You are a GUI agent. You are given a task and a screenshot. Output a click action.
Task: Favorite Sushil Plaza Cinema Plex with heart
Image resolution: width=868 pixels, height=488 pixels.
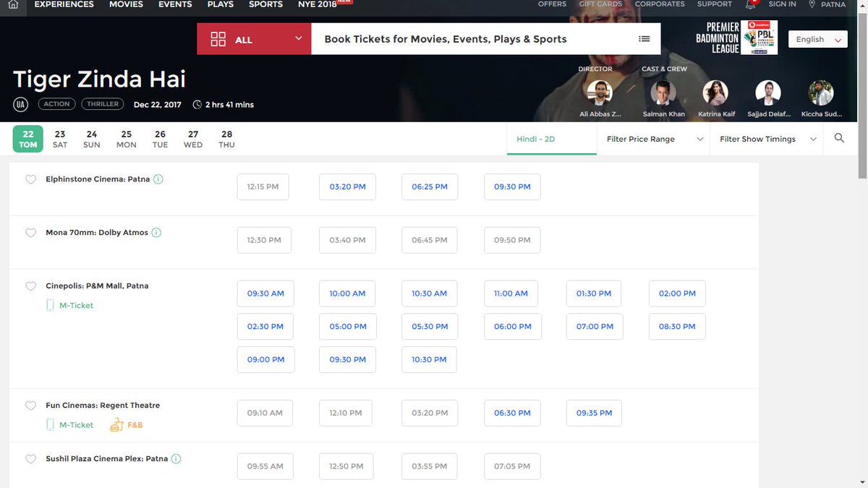point(30,459)
